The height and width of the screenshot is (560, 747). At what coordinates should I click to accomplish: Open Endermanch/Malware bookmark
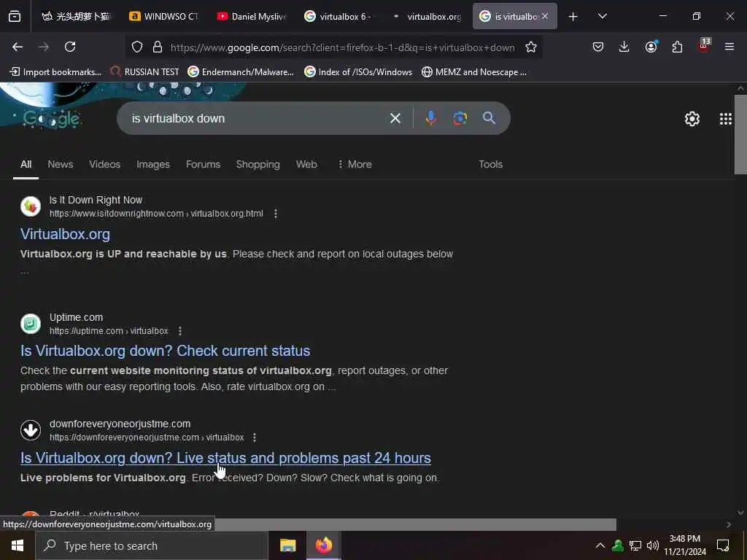point(241,72)
